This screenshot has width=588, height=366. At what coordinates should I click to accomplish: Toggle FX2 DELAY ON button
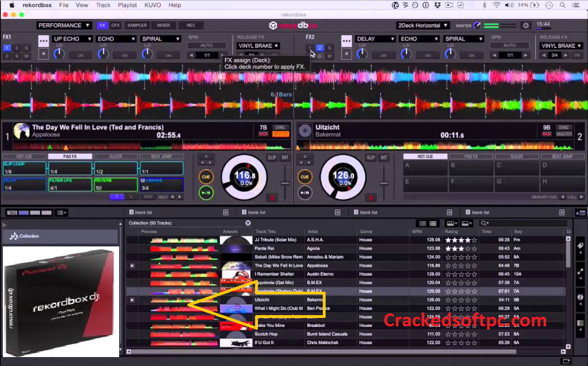pyautogui.click(x=384, y=55)
